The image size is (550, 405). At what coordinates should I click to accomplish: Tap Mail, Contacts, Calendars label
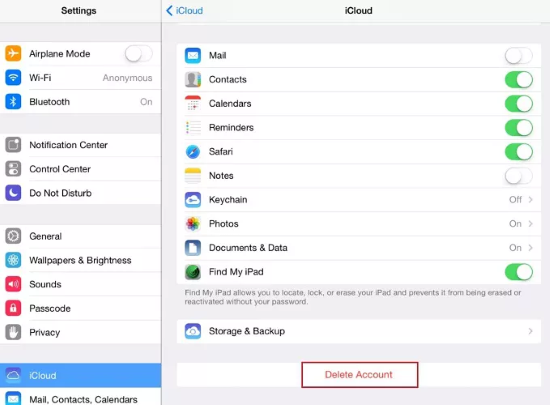[x=83, y=399]
